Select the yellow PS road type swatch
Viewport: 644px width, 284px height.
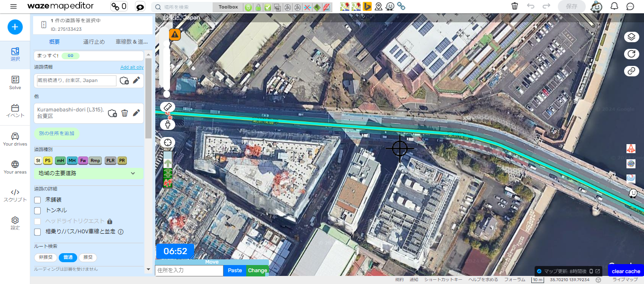pyautogui.click(x=48, y=161)
